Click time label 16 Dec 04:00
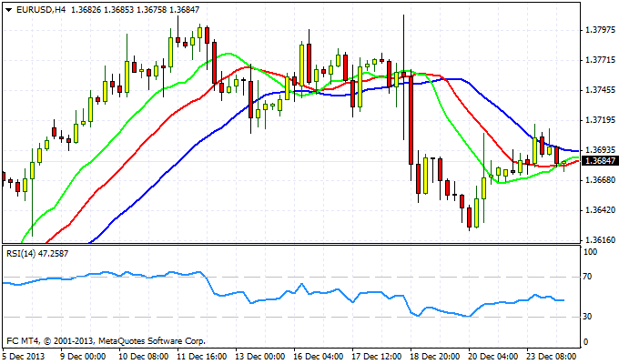Screen dimensions: 619x364 pyautogui.click(x=319, y=357)
